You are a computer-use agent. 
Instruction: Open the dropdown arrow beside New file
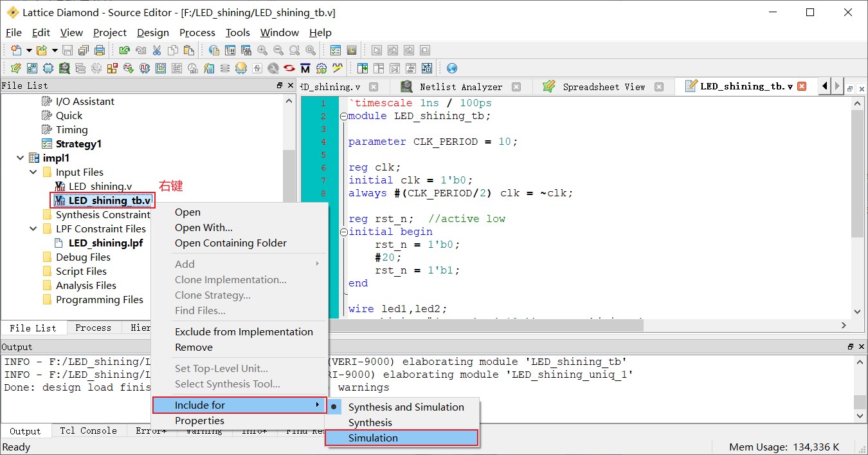pyautogui.click(x=28, y=50)
